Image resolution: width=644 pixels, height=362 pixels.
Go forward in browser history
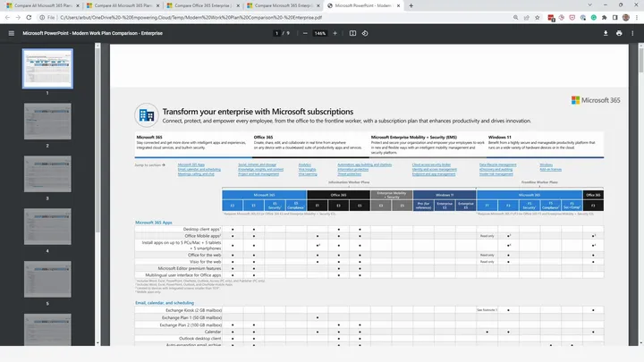click(18, 18)
